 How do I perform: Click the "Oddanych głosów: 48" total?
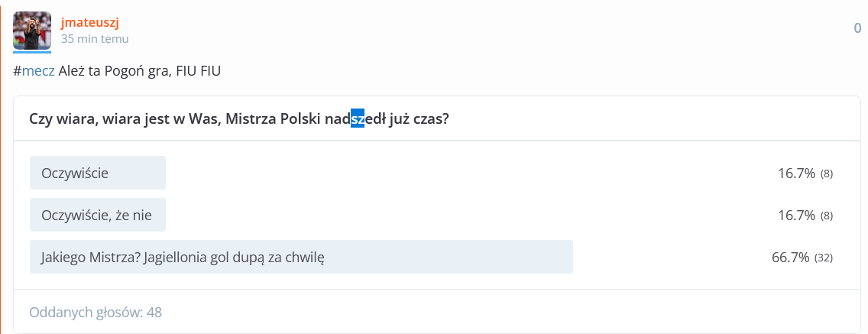[x=96, y=312]
